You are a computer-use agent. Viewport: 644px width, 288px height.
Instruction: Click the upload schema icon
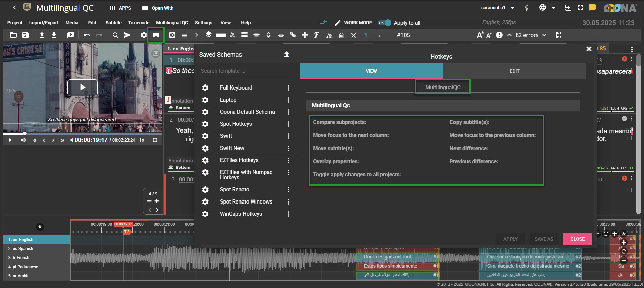pyautogui.click(x=286, y=54)
